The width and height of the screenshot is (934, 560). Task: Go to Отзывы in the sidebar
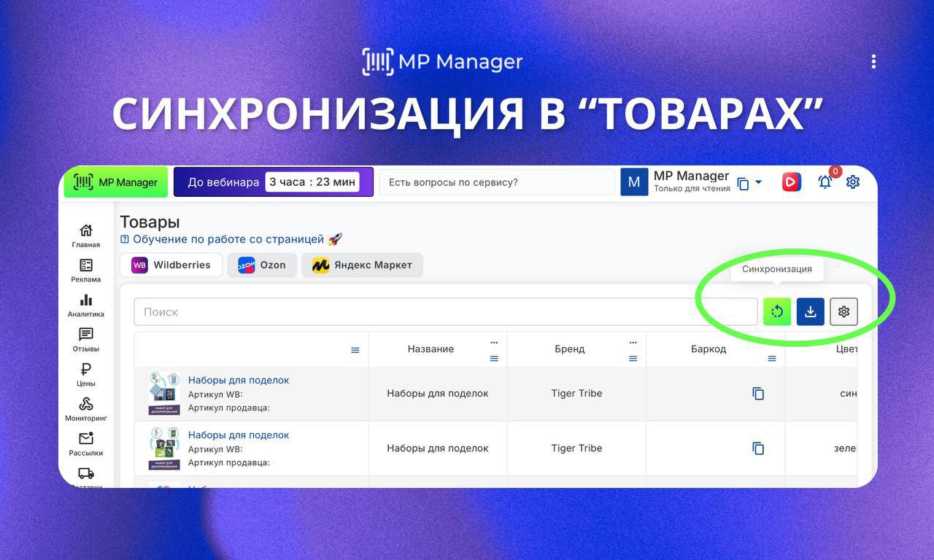coord(86,340)
